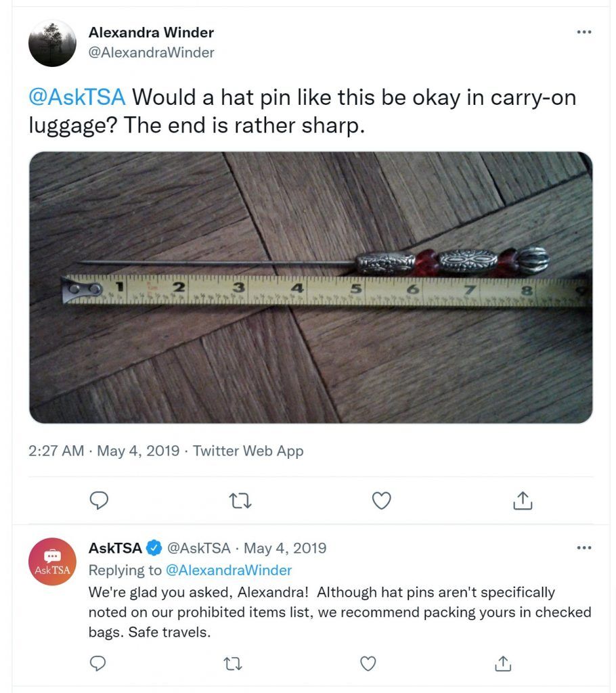Like the AskTSA reply tweet
Viewport: 616px width, 693px height.
(x=368, y=663)
